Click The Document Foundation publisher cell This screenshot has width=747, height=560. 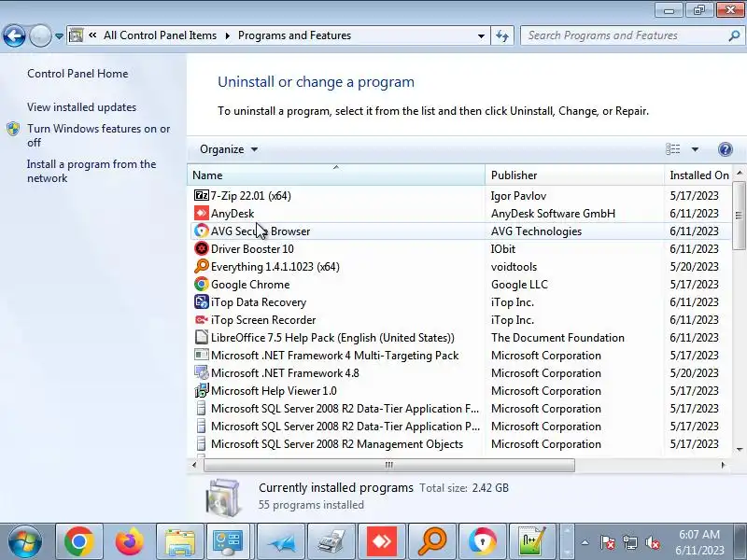pyautogui.click(x=557, y=338)
